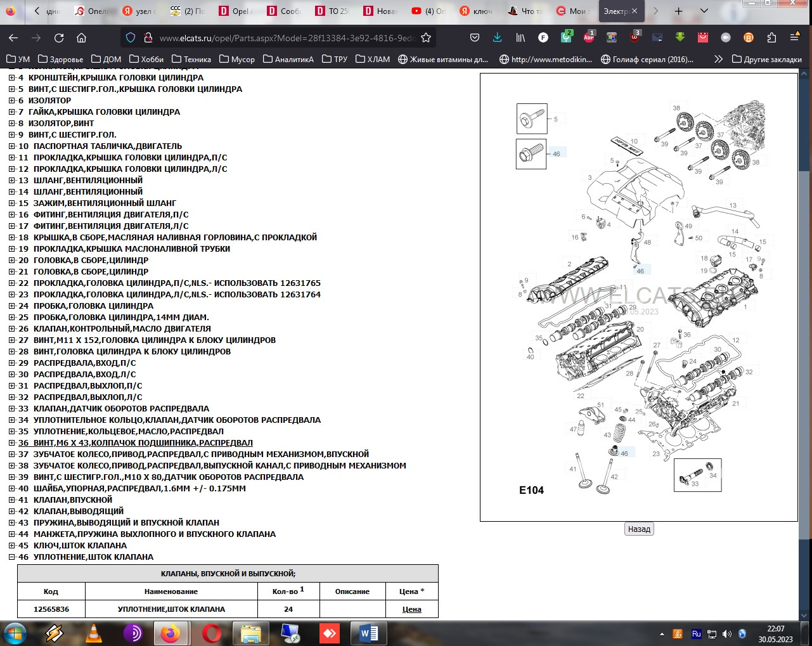812x646 pixels.
Task: Click part row 27 ВИНТ,М11 Х 152
Action: pyautogui.click(x=147, y=340)
